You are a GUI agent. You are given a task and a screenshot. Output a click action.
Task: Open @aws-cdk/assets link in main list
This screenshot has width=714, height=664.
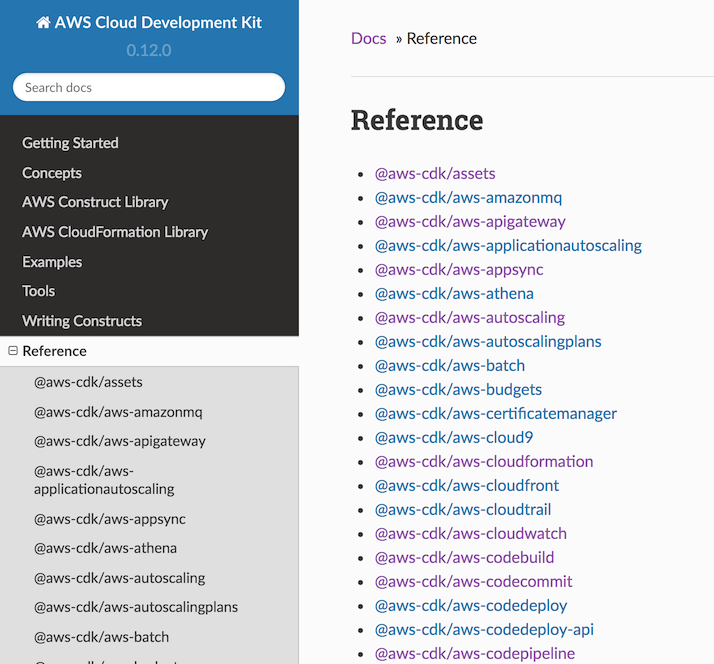(435, 174)
